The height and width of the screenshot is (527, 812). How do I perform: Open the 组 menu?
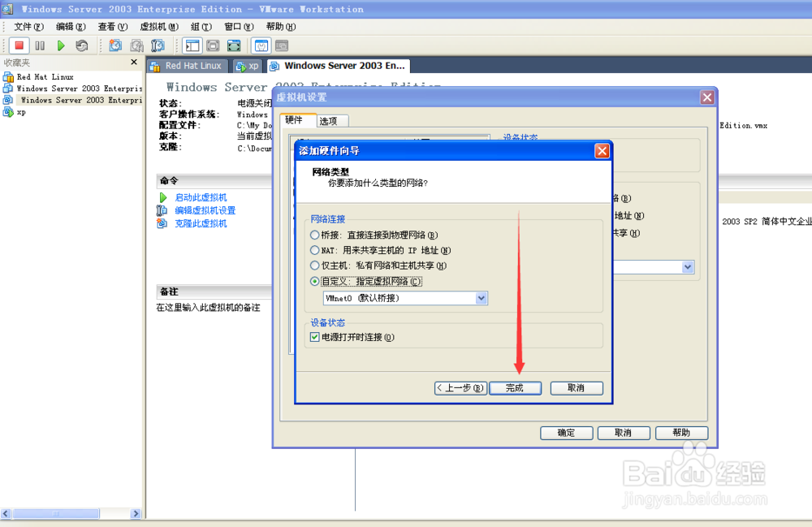coord(201,27)
